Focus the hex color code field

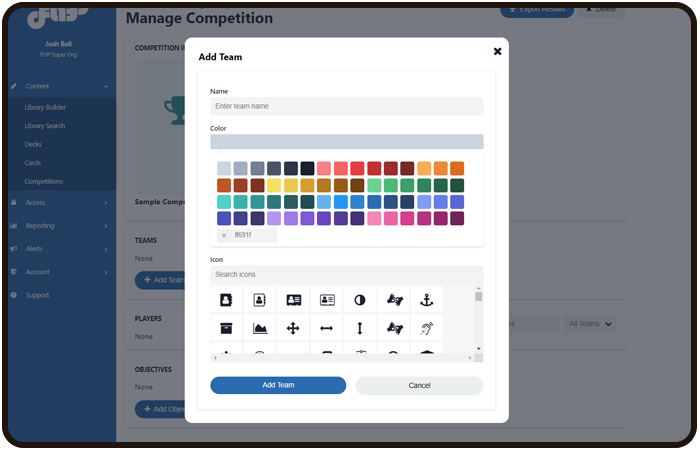pyautogui.click(x=247, y=235)
